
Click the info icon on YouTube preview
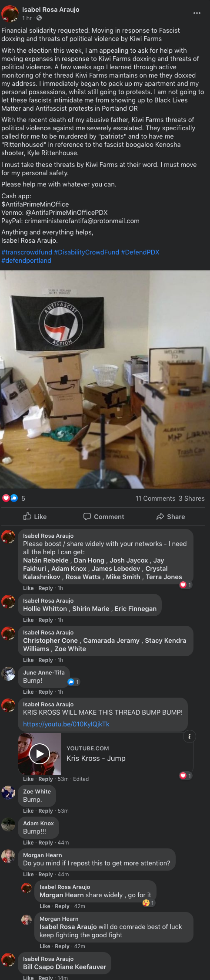[x=189, y=736]
